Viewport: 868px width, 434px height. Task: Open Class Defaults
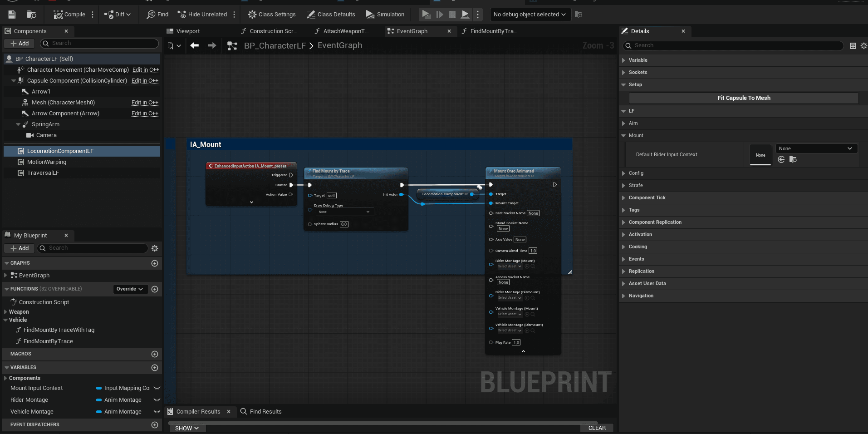click(x=331, y=15)
